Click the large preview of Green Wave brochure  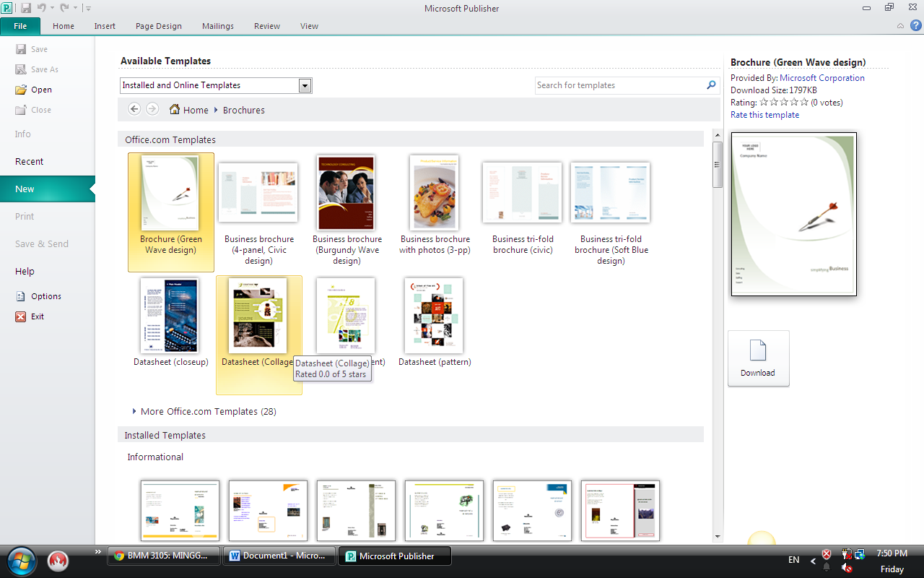coord(793,214)
